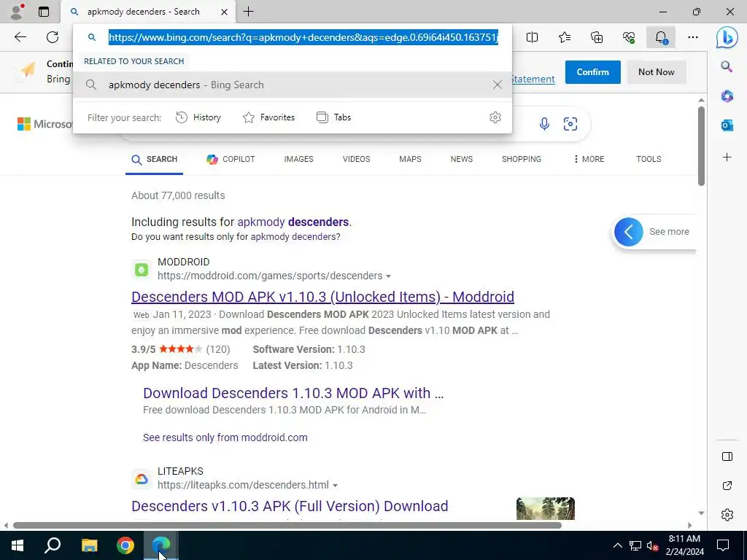This screenshot has height=560, width=747.
Task: Expand the See more panel arrow
Action: [x=628, y=232]
